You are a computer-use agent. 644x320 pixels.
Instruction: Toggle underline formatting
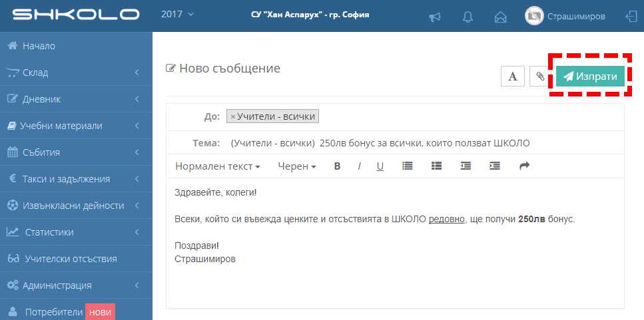pyautogui.click(x=380, y=166)
